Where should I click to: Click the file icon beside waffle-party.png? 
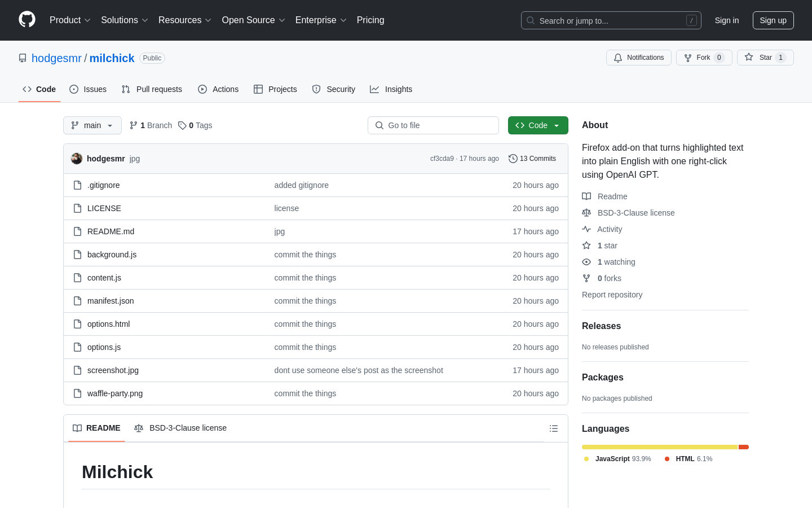[78, 393]
